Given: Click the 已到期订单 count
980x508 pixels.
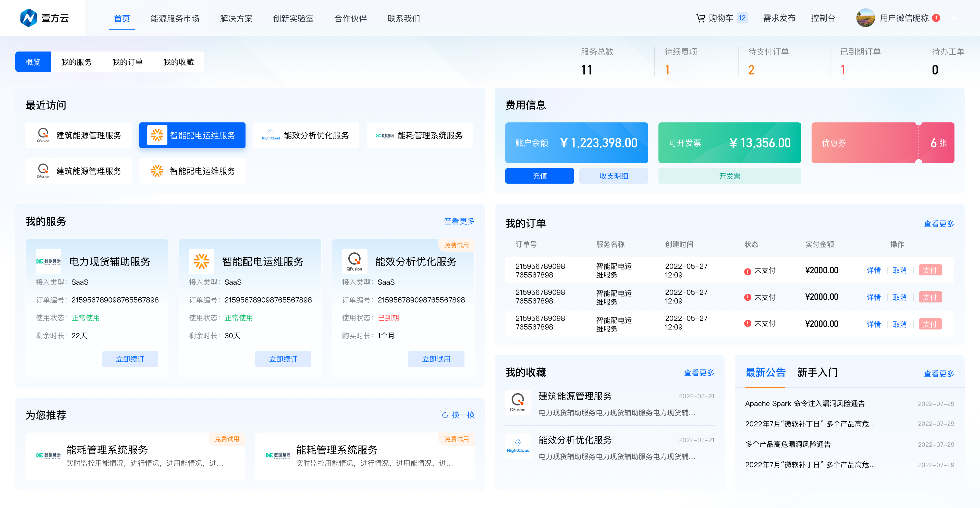Looking at the screenshot, I should [x=843, y=70].
